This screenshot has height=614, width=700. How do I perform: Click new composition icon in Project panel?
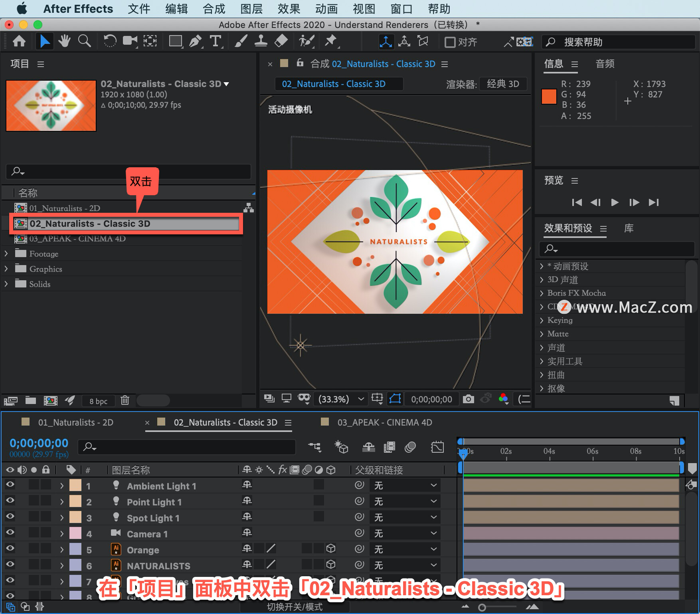tap(50, 400)
